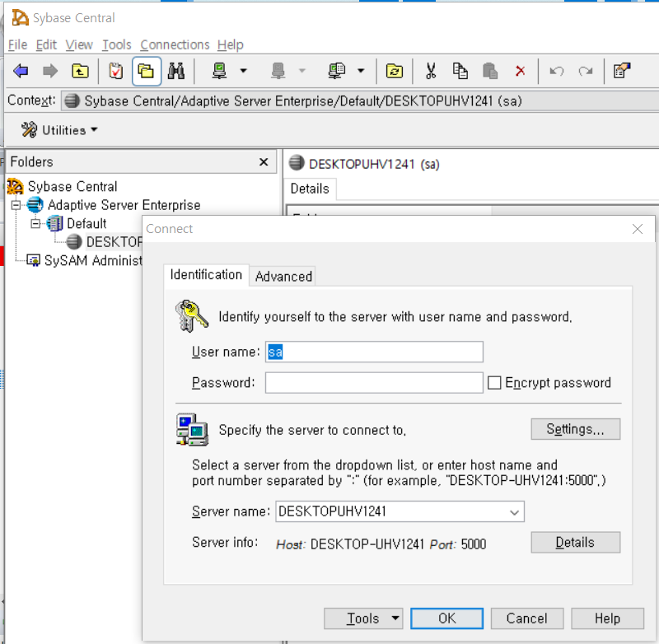Screen dimensions: 659x644
Task: Select the DESKTOP server tree item
Action: pos(114,242)
